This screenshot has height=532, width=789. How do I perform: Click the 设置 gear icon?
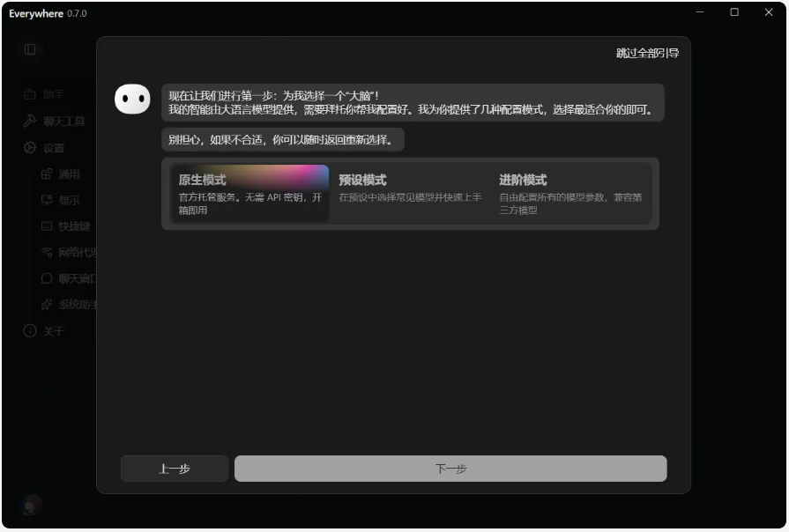click(30, 148)
